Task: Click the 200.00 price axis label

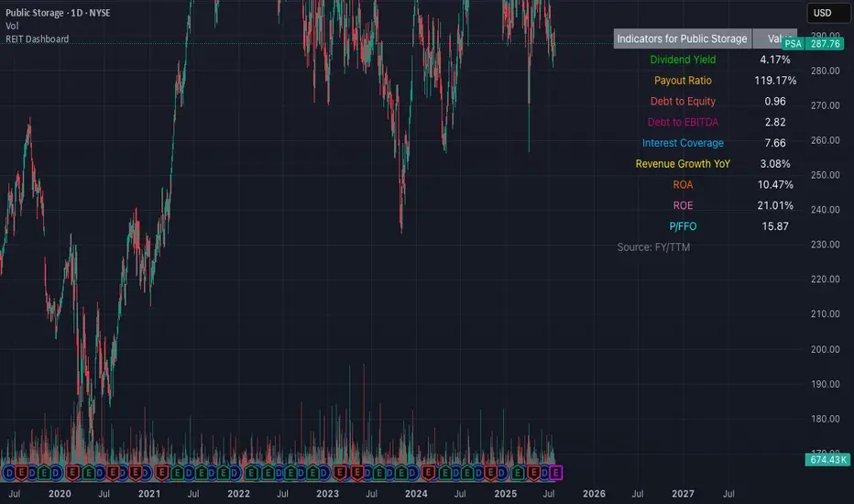Action: tap(825, 349)
